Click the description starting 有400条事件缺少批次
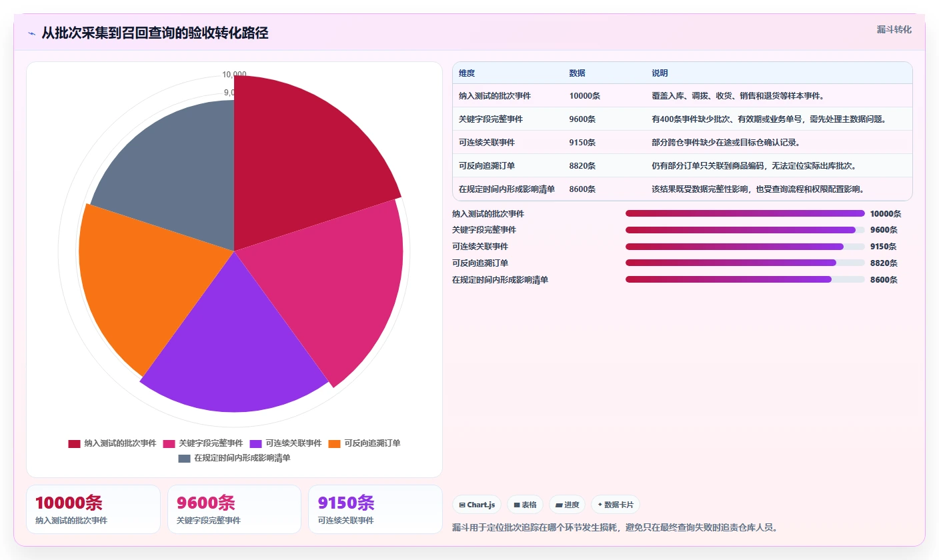 [770, 119]
